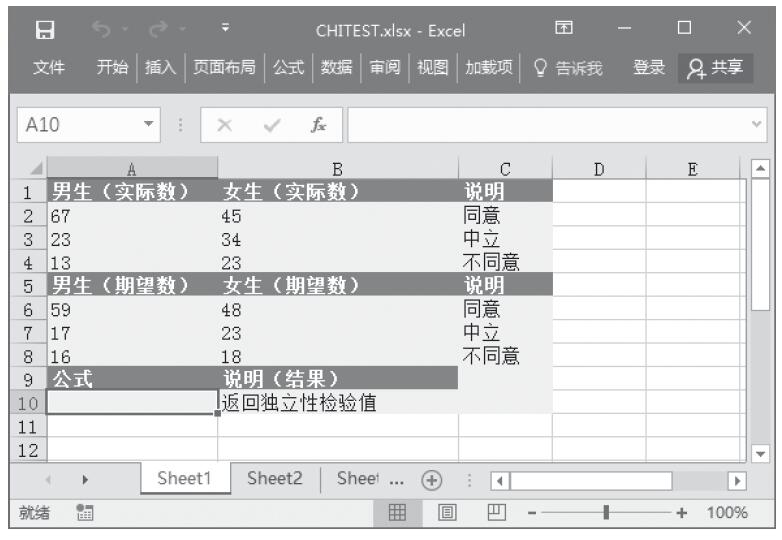Switch to Page Break Preview view
The height and width of the screenshot is (540, 782).
pyautogui.click(x=492, y=513)
